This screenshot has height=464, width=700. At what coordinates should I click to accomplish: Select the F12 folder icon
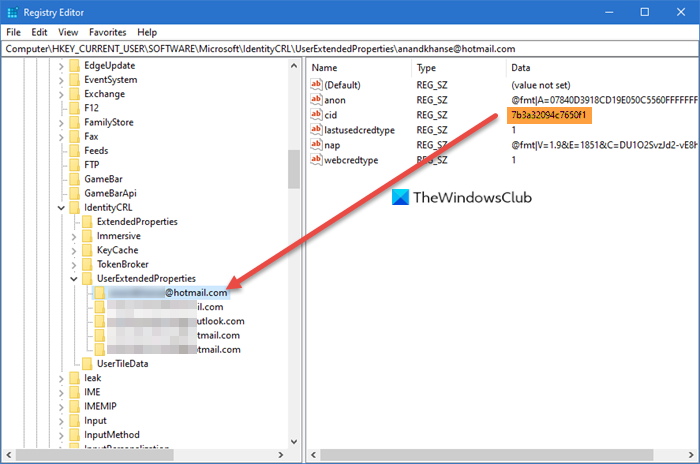point(75,108)
